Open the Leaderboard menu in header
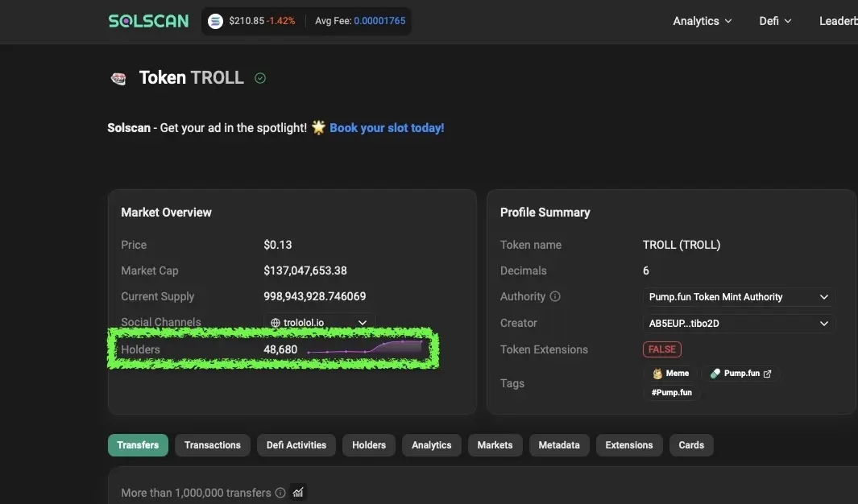 pyautogui.click(x=839, y=21)
